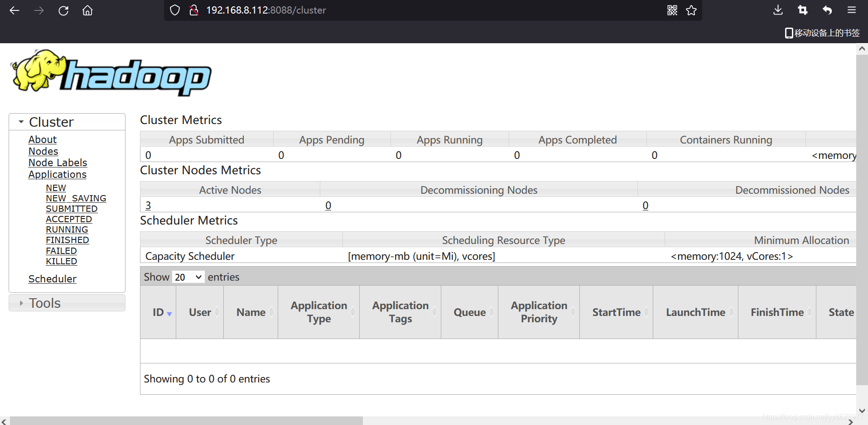The width and height of the screenshot is (868, 425).
Task: Click the browser forward arrow
Action: pos(39,10)
